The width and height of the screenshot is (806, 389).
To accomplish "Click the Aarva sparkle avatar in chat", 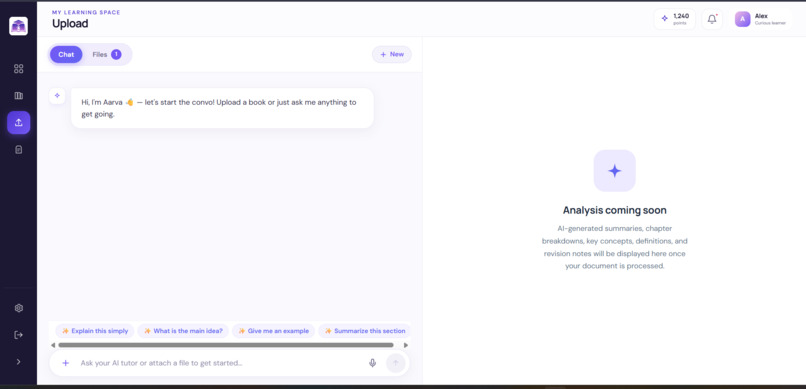I will coord(57,96).
